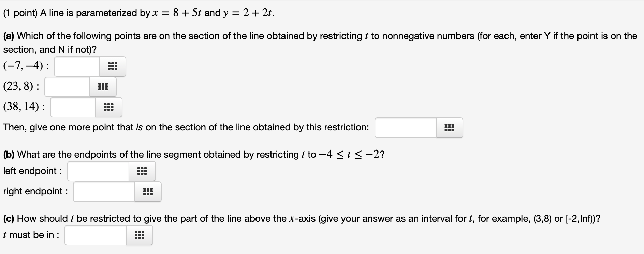
Task: Open the math keypad for the right endpoint
Action: [x=147, y=191]
